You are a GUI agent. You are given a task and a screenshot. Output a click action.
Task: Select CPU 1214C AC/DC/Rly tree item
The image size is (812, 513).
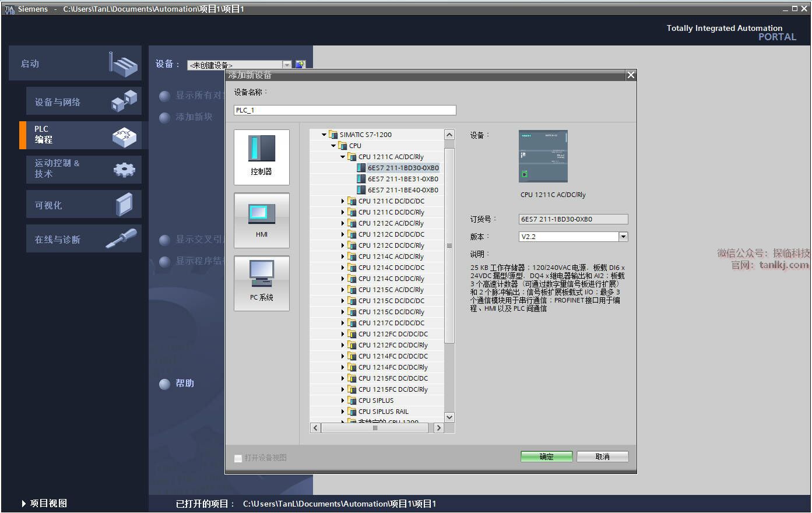pyautogui.click(x=391, y=256)
